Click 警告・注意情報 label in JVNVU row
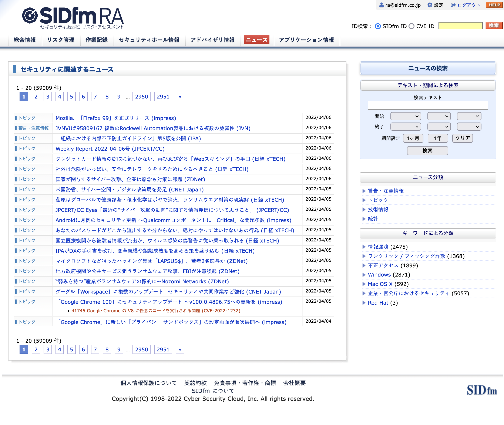 click(x=33, y=128)
